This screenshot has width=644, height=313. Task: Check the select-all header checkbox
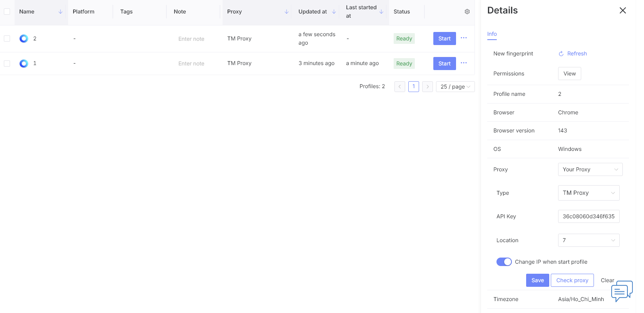pyautogui.click(x=7, y=12)
